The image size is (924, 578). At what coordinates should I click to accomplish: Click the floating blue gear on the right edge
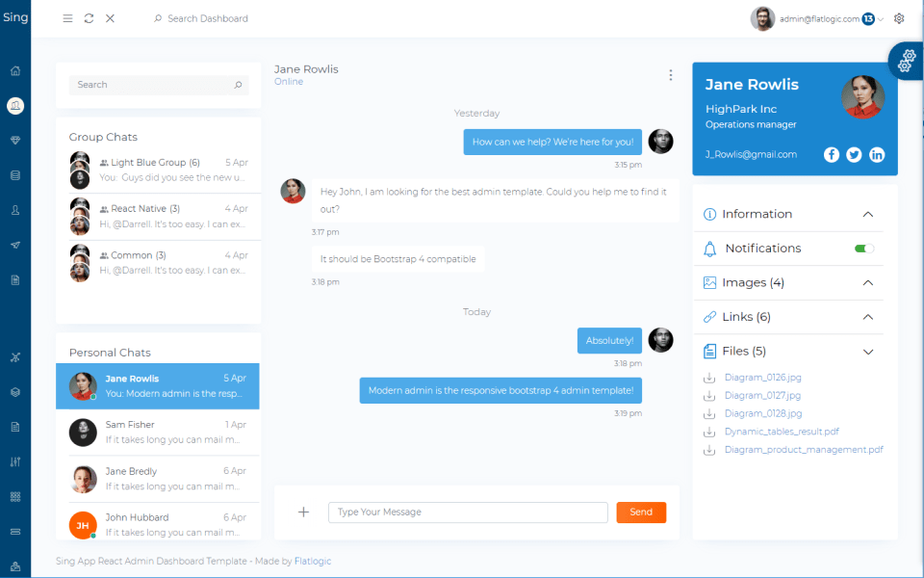(x=906, y=60)
